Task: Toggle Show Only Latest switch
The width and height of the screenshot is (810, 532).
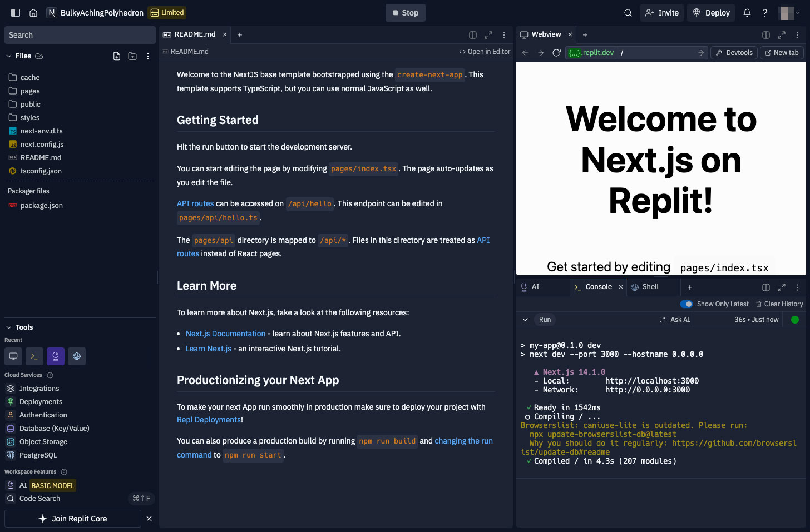Action: [x=686, y=304]
